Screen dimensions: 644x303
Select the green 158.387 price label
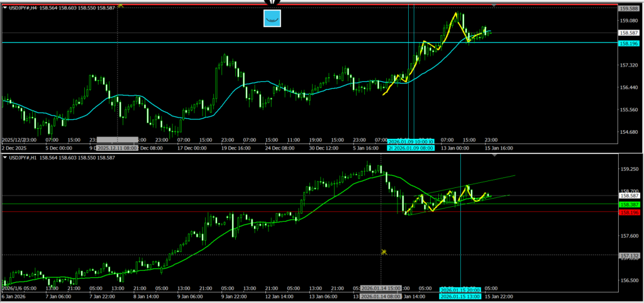click(x=630, y=204)
